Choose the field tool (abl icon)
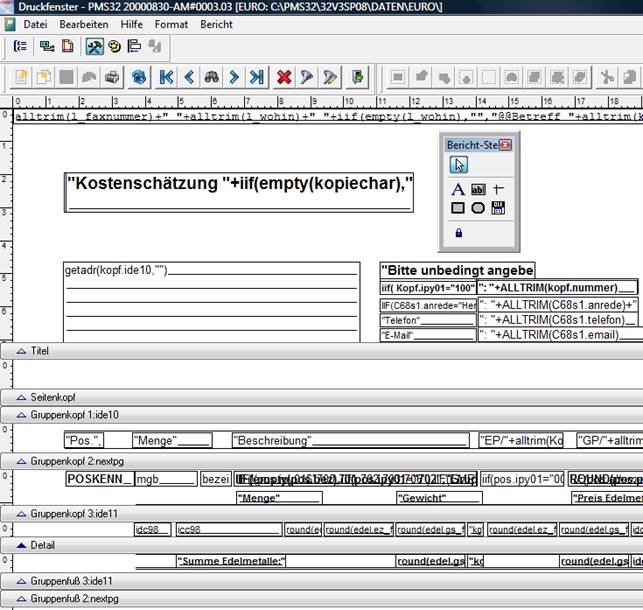This screenshot has width=643, height=610. click(x=478, y=189)
